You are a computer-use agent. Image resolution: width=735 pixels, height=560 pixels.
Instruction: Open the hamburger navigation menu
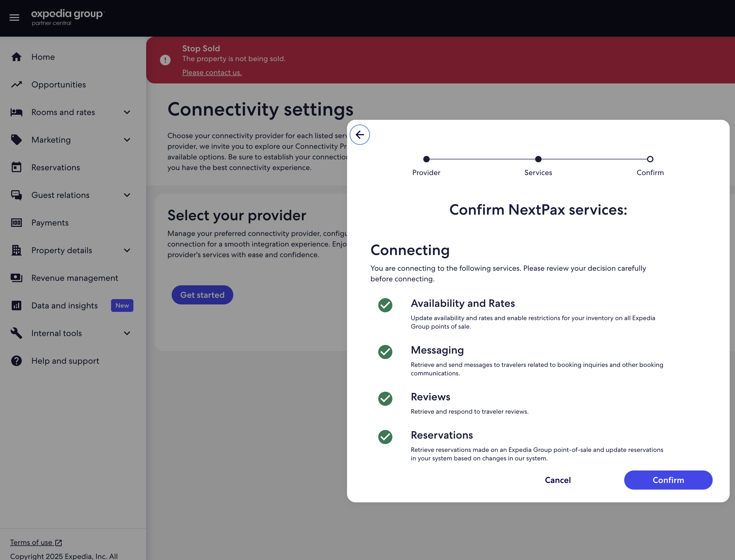coord(14,17)
